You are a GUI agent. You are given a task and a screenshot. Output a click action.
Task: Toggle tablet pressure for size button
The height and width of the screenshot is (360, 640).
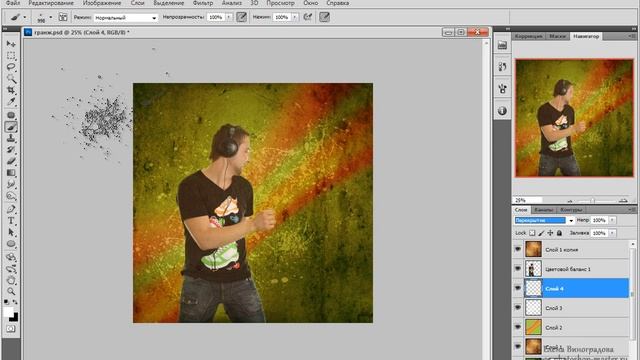pos(324,17)
